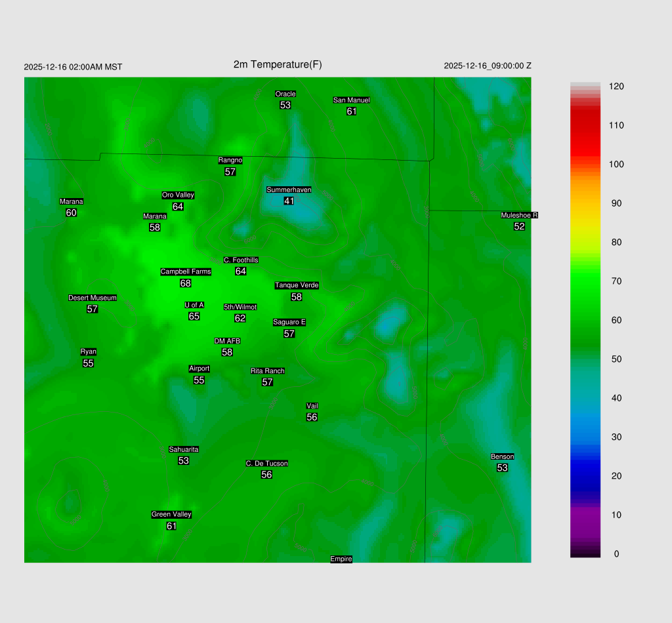Select the Green Valley station label

click(x=171, y=515)
